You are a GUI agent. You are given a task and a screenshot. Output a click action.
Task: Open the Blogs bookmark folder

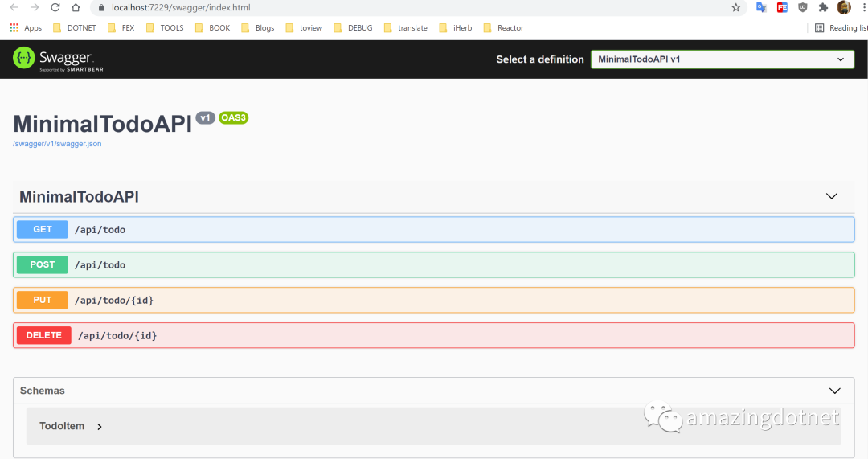[x=257, y=27]
